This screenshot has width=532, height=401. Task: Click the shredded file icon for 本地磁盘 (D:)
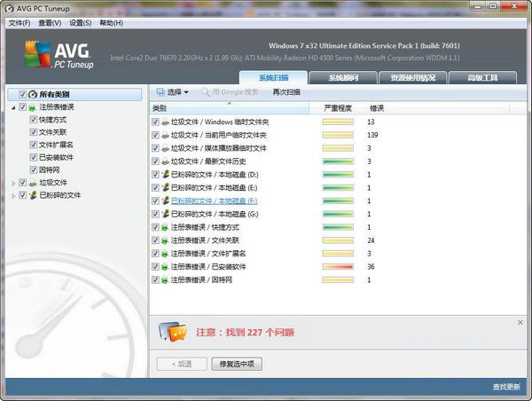[165, 175]
